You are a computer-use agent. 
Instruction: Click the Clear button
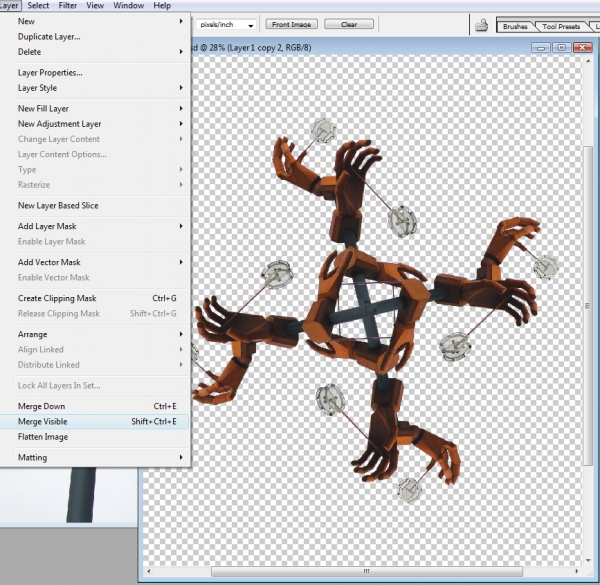point(349,24)
